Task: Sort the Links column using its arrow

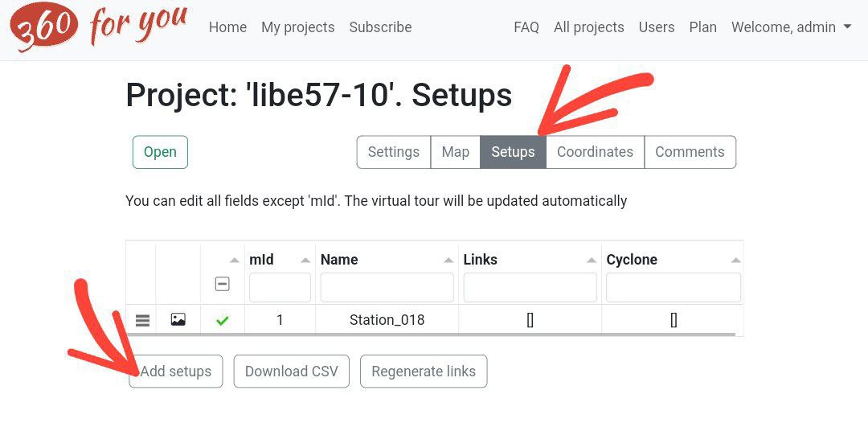Action: (x=592, y=261)
